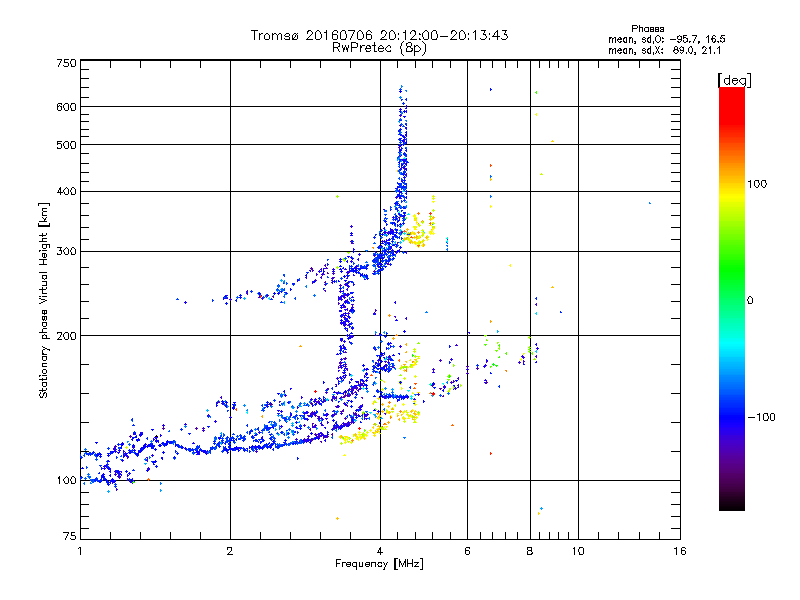Click the frequency tick label "2"

pos(230,551)
